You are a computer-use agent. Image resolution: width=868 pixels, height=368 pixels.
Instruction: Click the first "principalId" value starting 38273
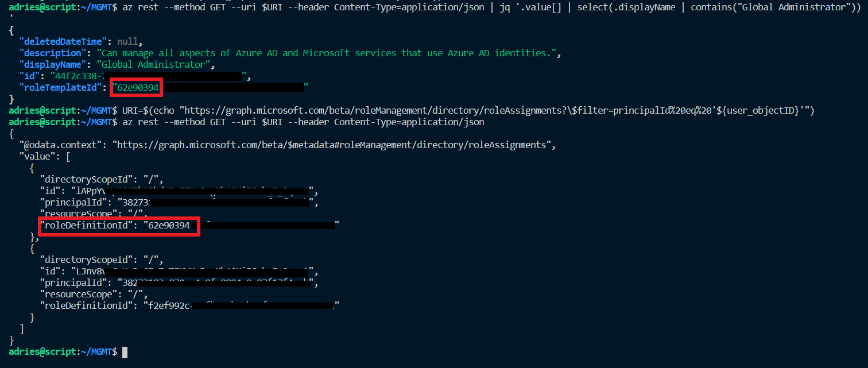(215, 202)
